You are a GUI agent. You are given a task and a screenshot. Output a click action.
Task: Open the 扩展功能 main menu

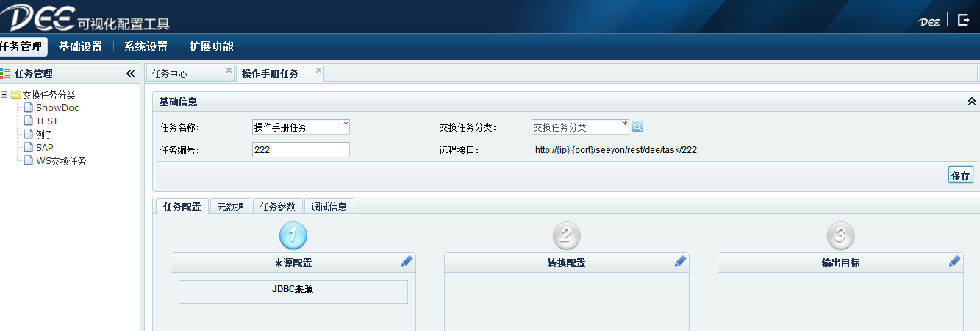click(x=211, y=46)
